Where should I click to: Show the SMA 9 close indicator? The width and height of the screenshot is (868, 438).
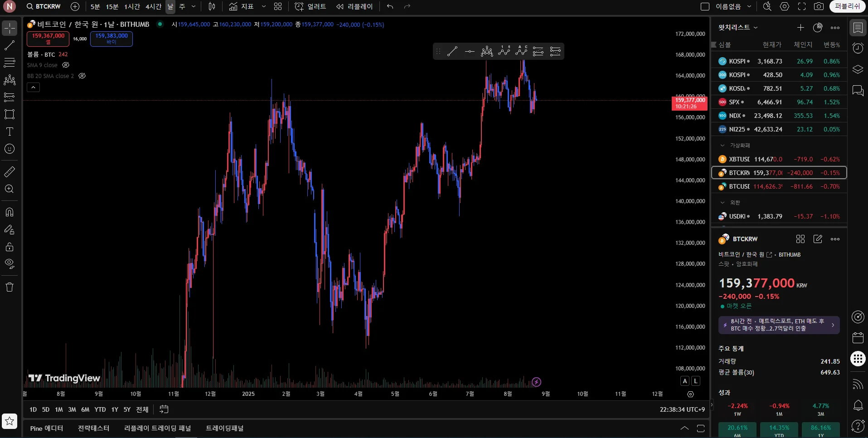[66, 65]
